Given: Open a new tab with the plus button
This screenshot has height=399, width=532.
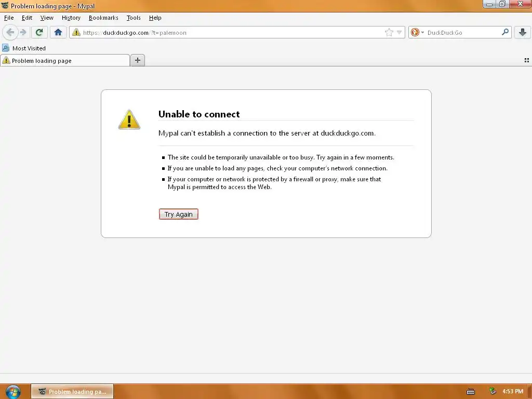Looking at the screenshot, I should click(x=137, y=60).
